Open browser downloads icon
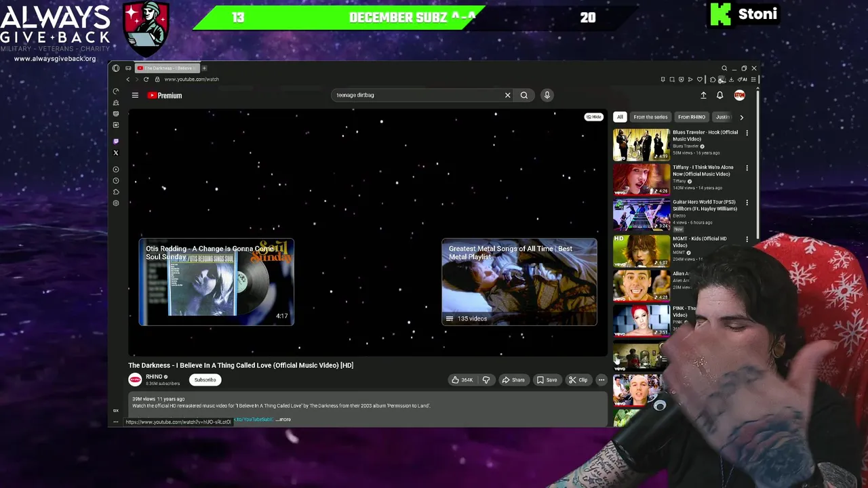 tap(731, 79)
